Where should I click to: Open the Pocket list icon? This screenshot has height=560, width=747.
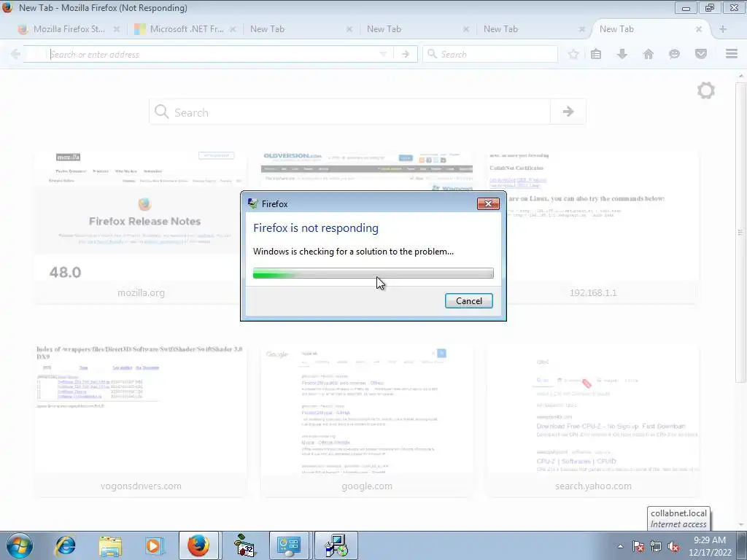pos(701,54)
